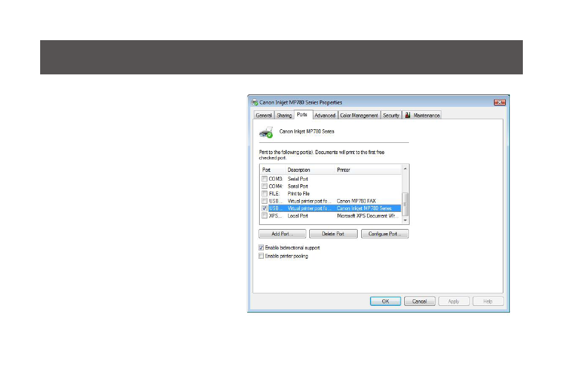This screenshot has height=392, width=563.
Task: Turn on Enable printer pooling
Action: [261, 256]
